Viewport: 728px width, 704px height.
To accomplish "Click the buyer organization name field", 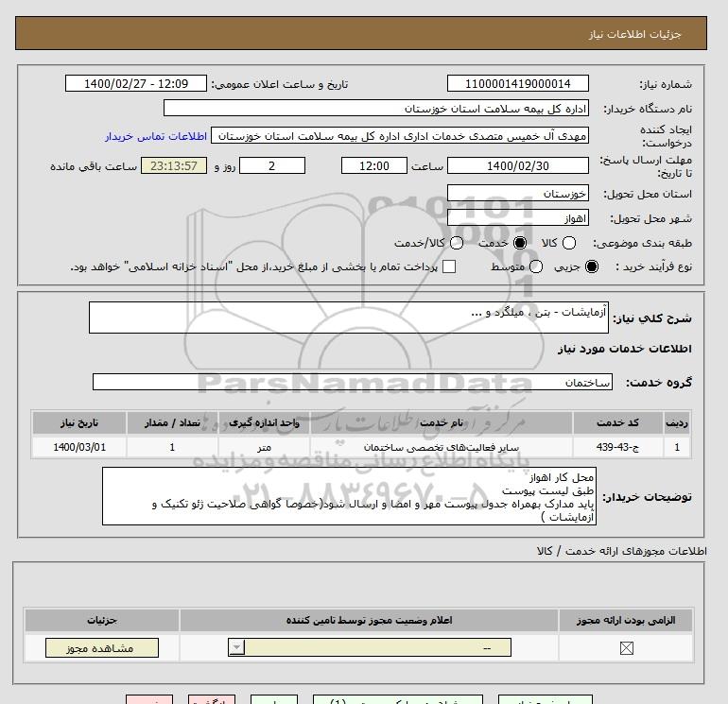I will point(376,108).
